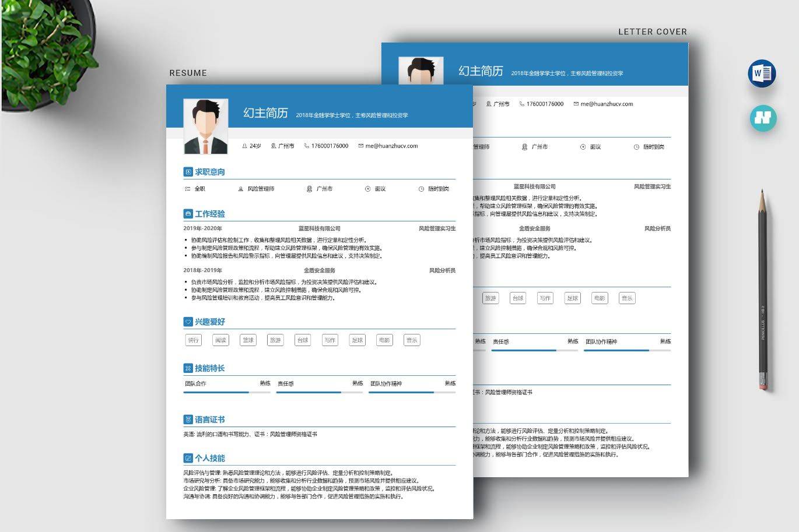Click the envelope icon on the back letter page

point(576,104)
